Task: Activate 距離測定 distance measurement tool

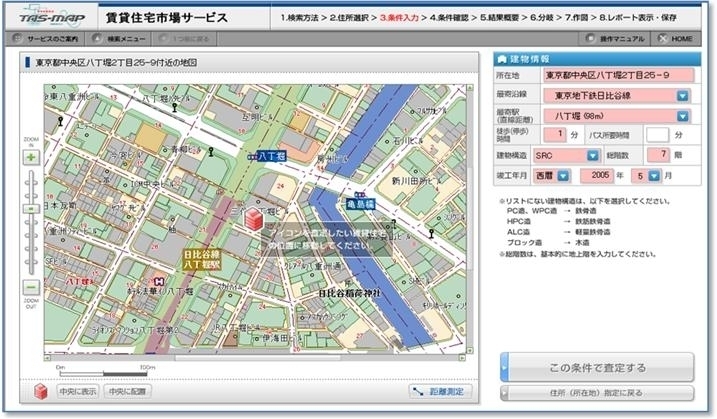Action: point(440,392)
